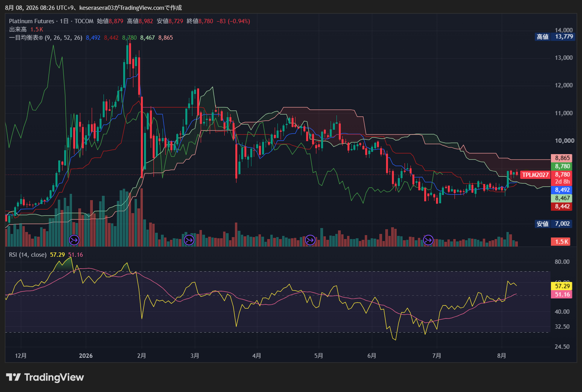
Task: Click the TradingView logo below the chart
Action: point(45,377)
